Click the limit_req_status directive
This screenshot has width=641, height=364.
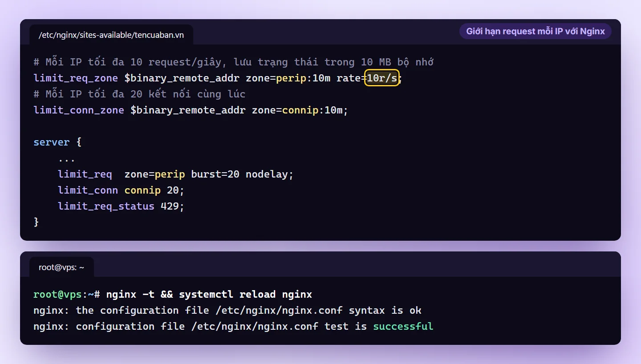click(x=106, y=206)
